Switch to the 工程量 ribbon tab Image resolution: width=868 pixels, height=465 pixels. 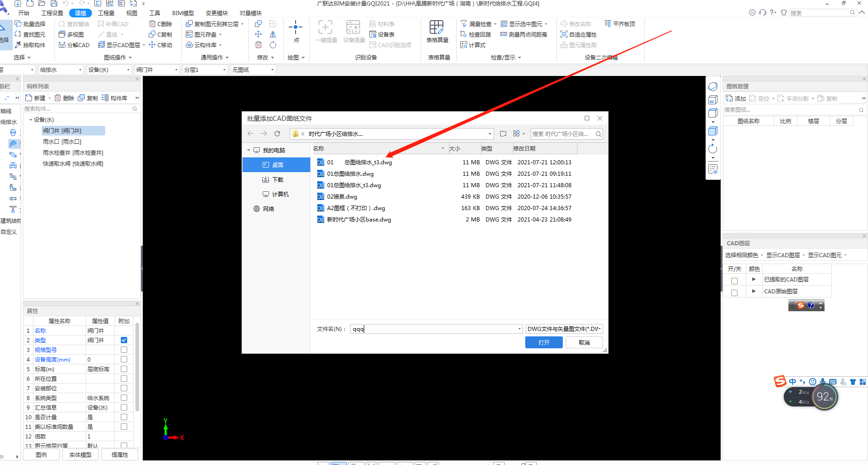pos(106,13)
